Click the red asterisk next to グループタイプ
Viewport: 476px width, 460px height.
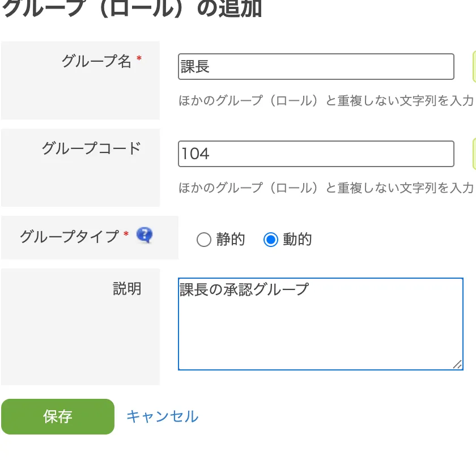pyautogui.click(x=126, y=234)
